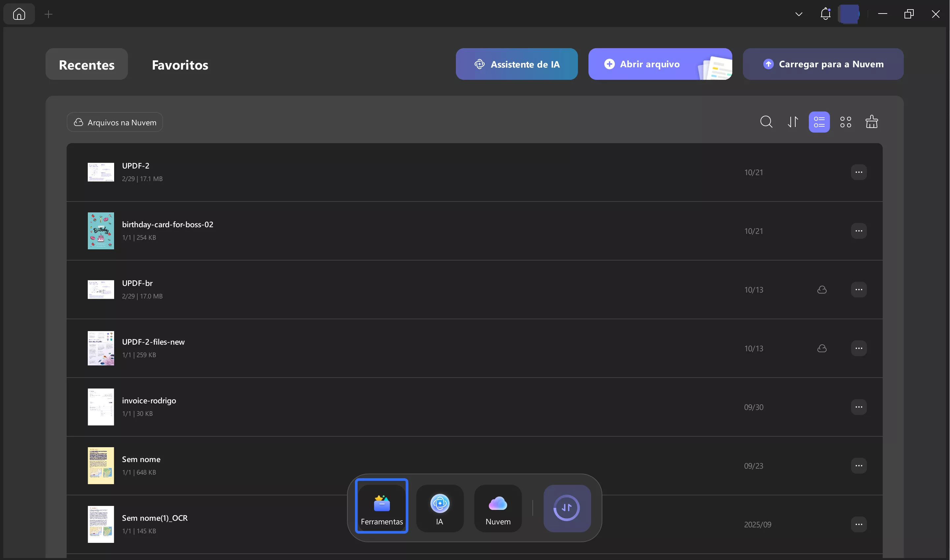The height and width of the screenshot is (560, 950).
Task: Expand the title bar dropdown chevron
Action: pos(799,14)
